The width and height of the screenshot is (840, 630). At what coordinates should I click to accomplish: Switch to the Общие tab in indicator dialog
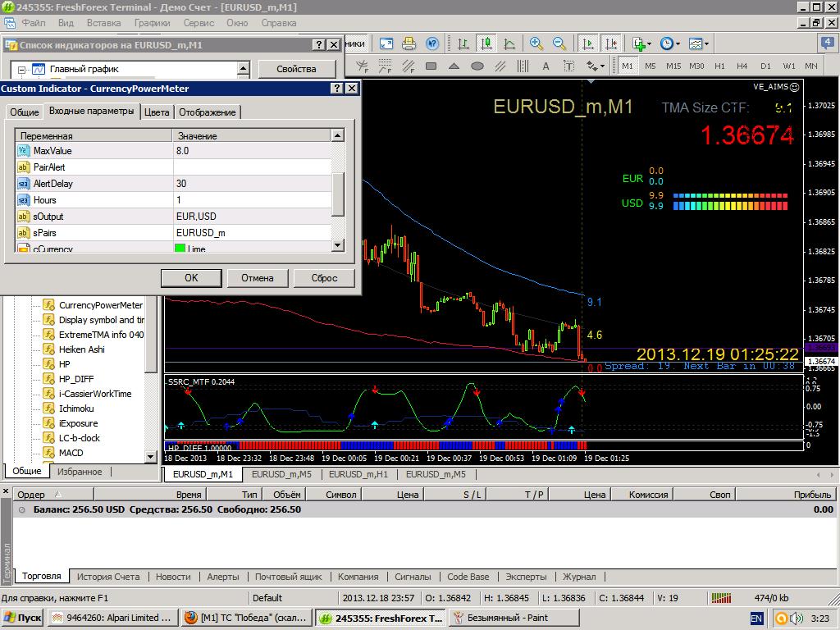(24, 112)
